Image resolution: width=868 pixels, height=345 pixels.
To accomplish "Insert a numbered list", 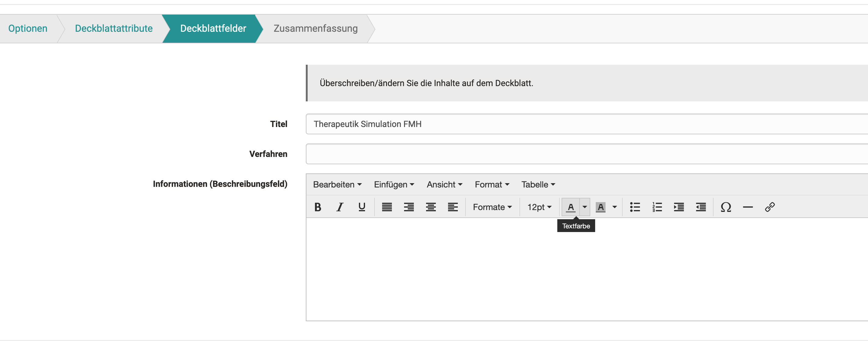I will point(657,207).
